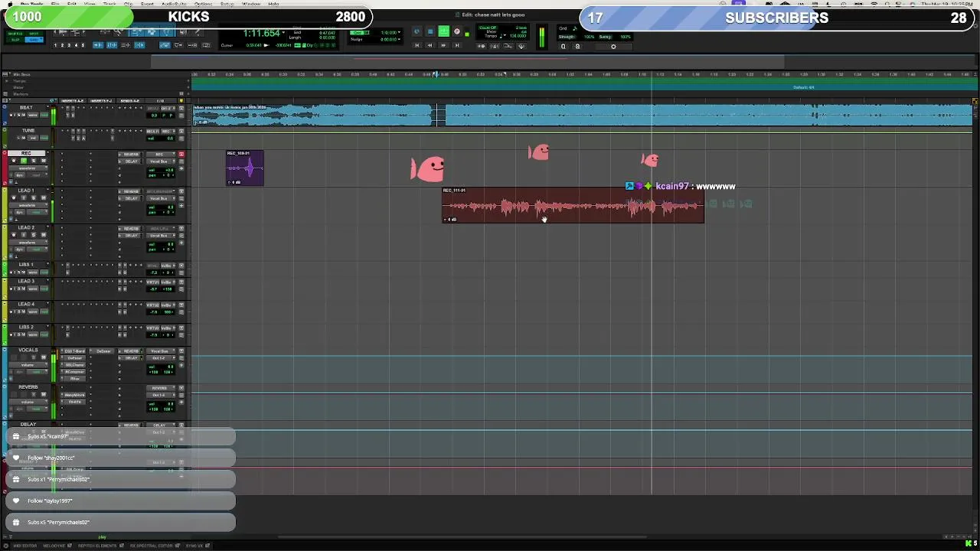980x551 pixels.
Task: Open the Clip menu
Action: [128, 4]
